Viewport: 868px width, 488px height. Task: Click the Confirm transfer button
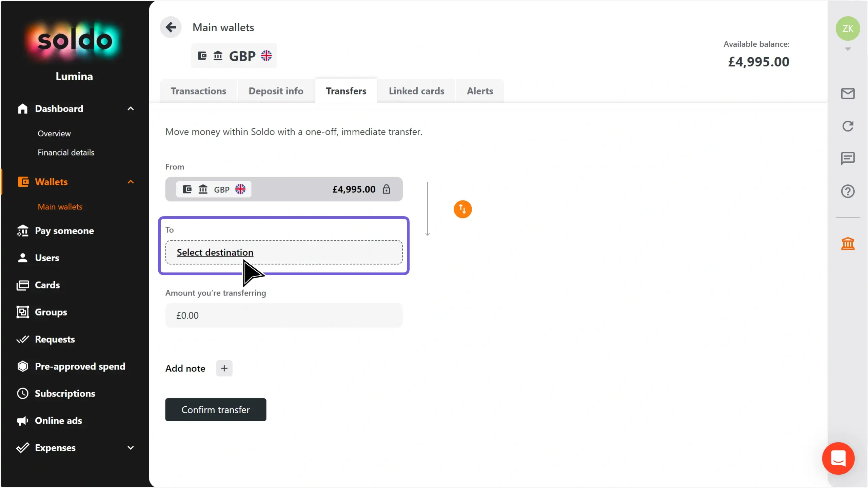point(216,410)
